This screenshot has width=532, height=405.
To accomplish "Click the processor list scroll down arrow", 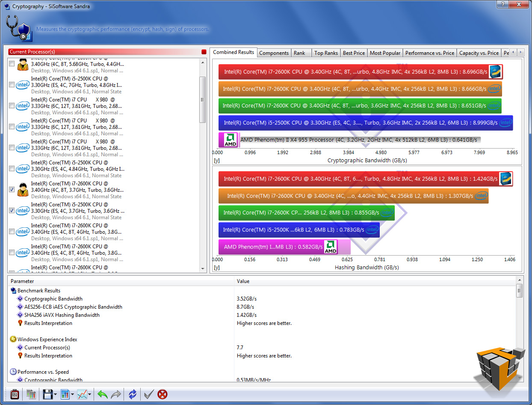I will click(x=203, y=268).
